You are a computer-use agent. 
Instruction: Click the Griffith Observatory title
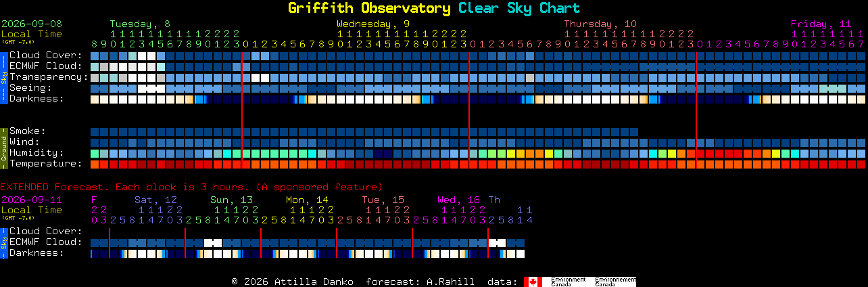click(x=369, y=8)
